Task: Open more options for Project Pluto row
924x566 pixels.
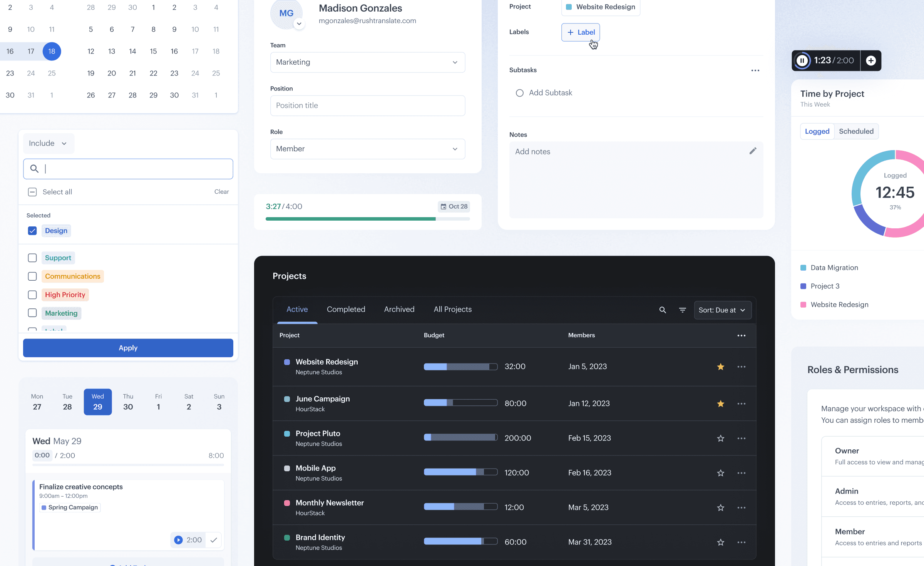Action: point(742,439)
